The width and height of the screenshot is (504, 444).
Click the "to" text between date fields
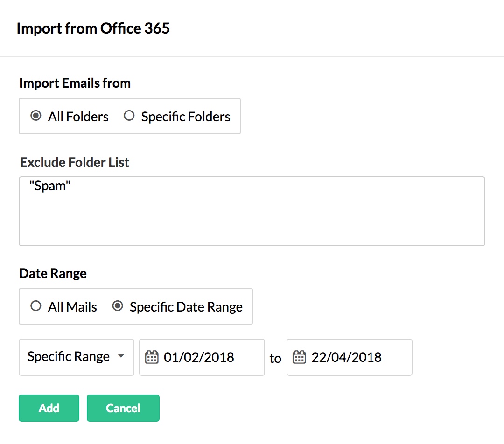point(275,358)
